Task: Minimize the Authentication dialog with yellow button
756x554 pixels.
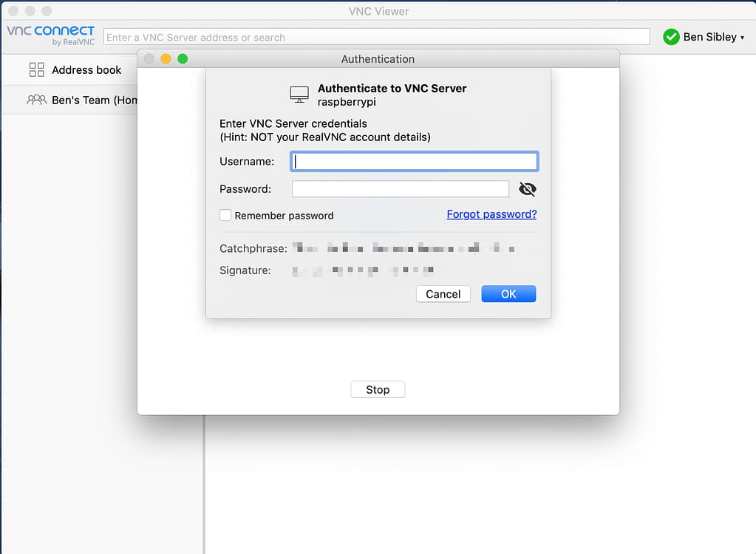Action: pos(166,59)
